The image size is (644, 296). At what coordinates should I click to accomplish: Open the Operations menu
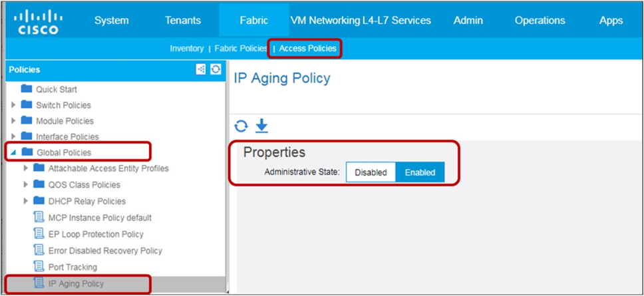pyautogui.click(x=540, y=21)
